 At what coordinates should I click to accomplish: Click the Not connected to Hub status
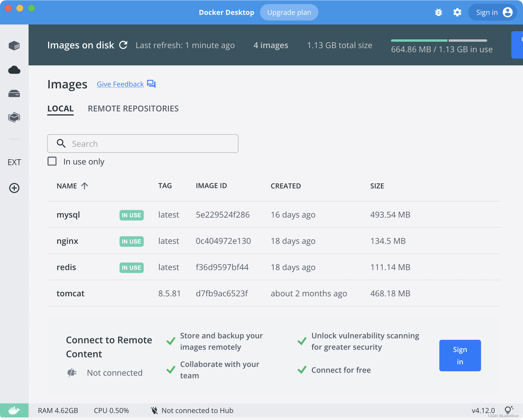[197, 411]
